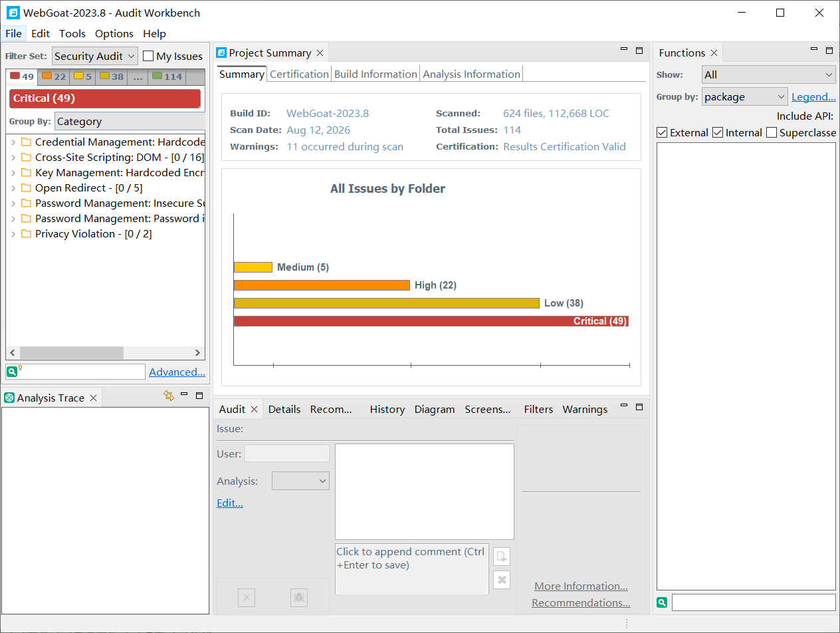The width and height of the screenshot is (840, 633).
Task: Maximize the Project Summary panel
Action: tap(639, 50)
